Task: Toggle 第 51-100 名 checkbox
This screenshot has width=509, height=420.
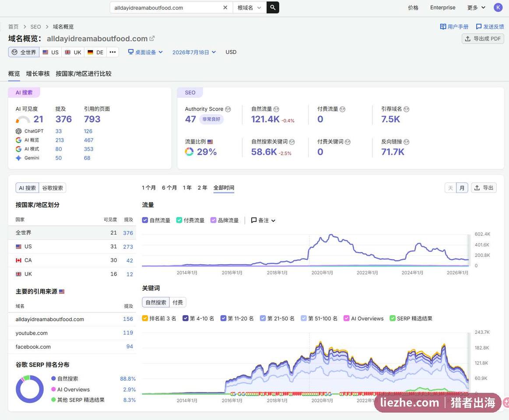Action: point(303,318)
